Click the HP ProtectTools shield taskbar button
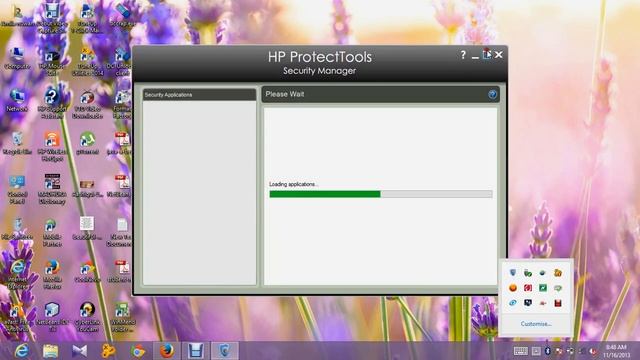 coord(224,351)
